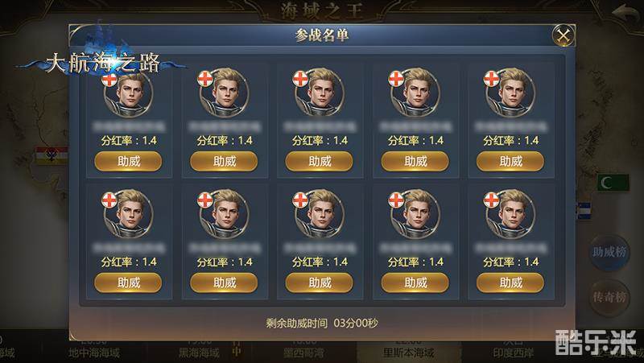Cheer the second player in top row

[224, 162]
